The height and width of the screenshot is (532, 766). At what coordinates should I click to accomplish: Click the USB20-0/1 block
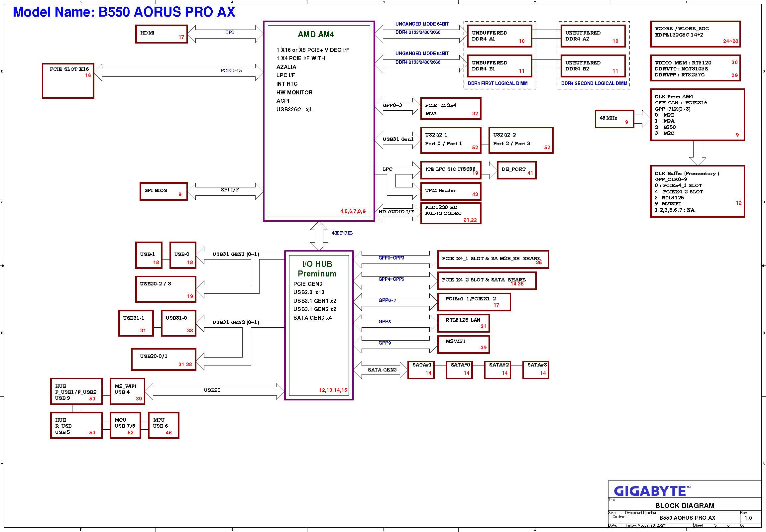tap(163, 360)
